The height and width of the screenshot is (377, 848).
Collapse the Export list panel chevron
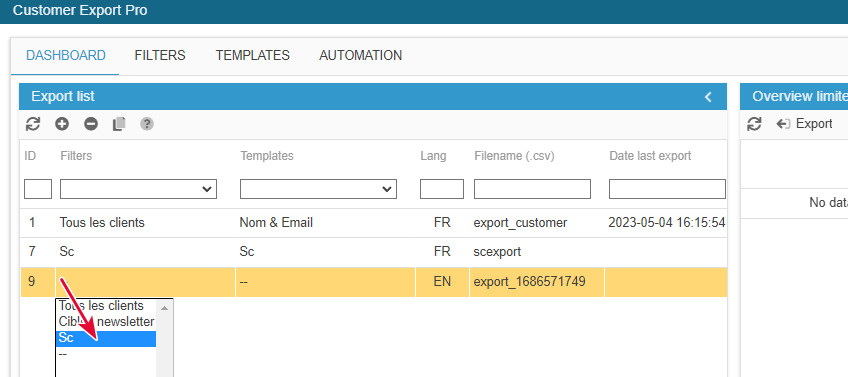click(x=708, y=97)
